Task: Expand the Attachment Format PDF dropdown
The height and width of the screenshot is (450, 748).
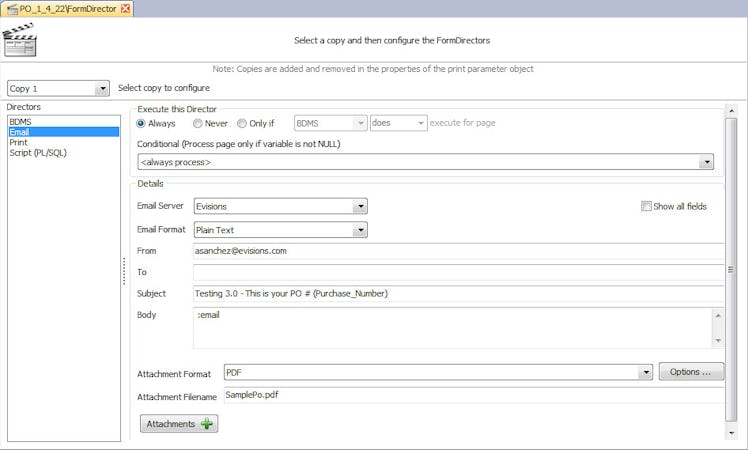Action: [646, 373]
